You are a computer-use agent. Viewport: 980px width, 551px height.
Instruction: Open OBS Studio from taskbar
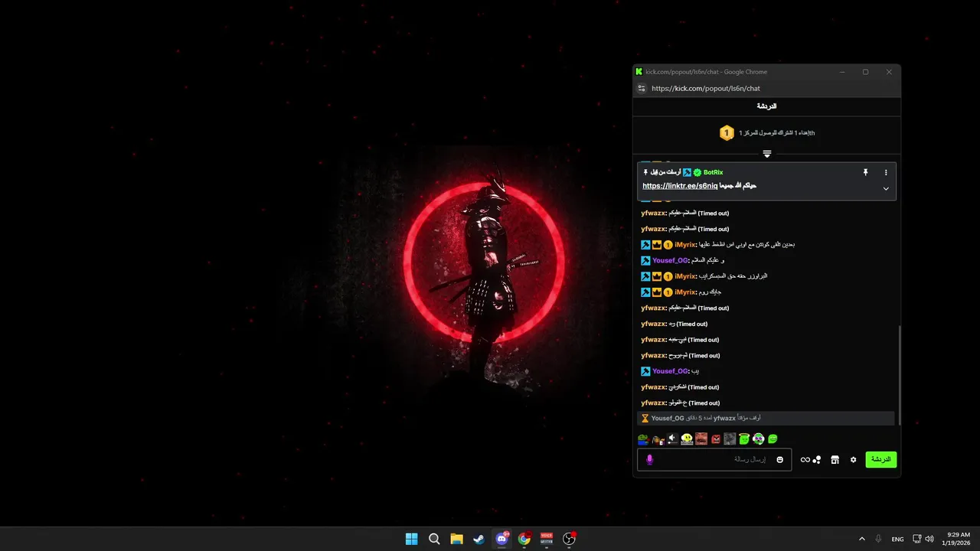click(569, 539)
